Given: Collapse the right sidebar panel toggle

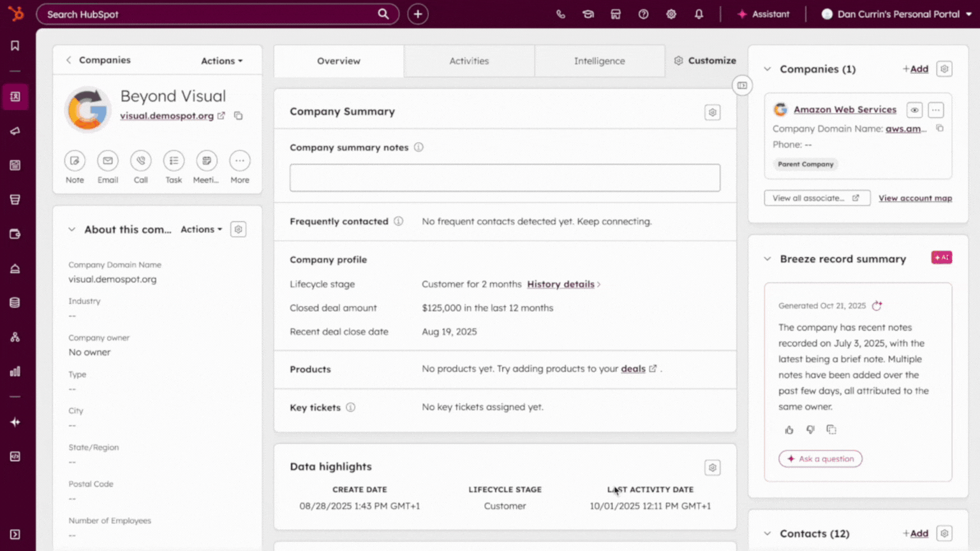Looking at the screenshot, I should (742, 85).
